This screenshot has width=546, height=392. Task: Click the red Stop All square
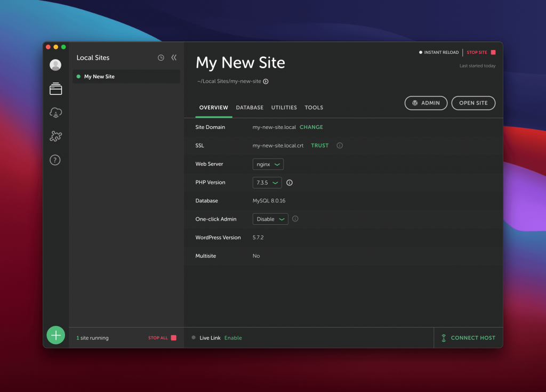pyautogui.click(x=174, y=338)
